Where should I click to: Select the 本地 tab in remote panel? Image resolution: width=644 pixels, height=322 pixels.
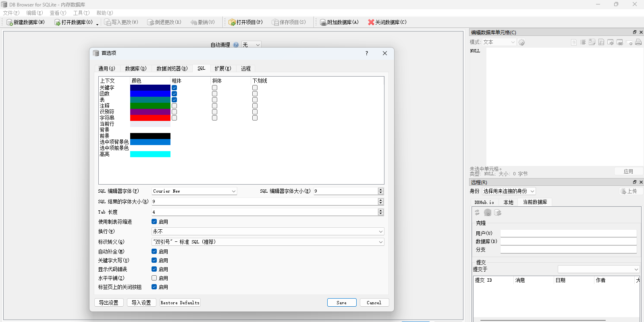(x=509, y=202)
